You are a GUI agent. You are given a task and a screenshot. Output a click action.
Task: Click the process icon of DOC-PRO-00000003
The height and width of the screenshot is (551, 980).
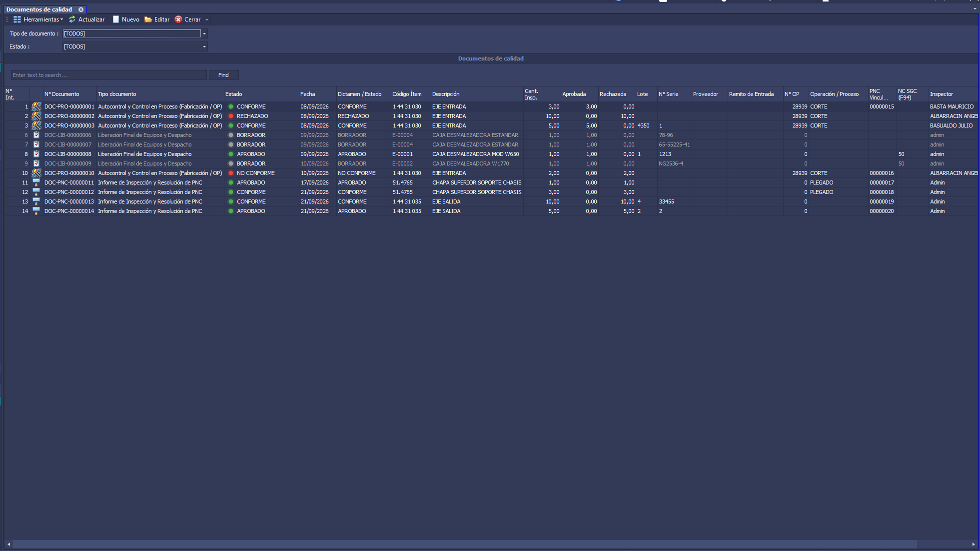(x=36, y=125)
